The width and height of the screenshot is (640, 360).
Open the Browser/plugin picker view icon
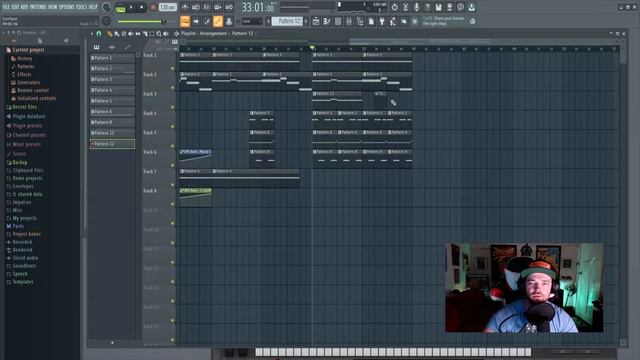[x=360, y=21]
